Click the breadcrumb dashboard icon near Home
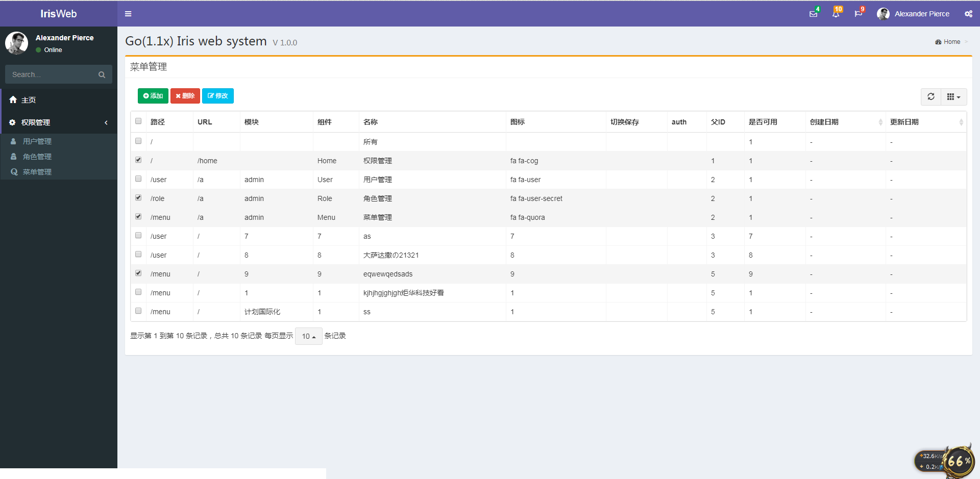980x479 pixels. click(938, 42)
